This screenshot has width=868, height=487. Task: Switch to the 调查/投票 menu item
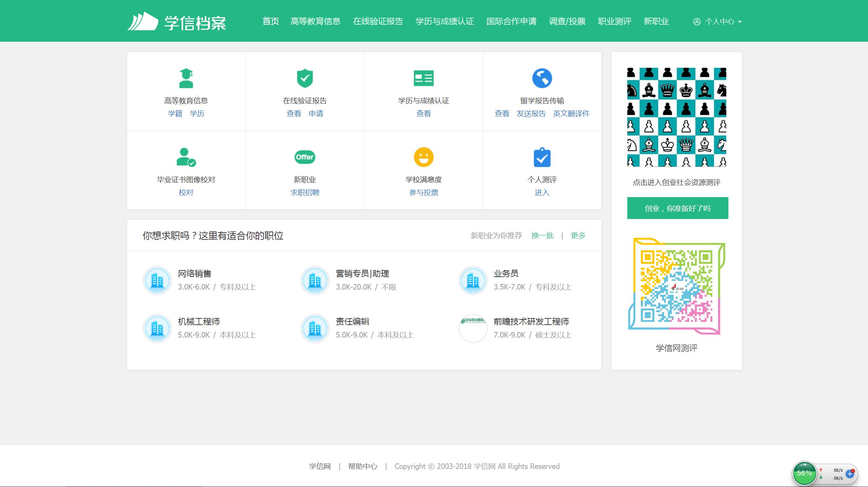click(x=567, y=22)
